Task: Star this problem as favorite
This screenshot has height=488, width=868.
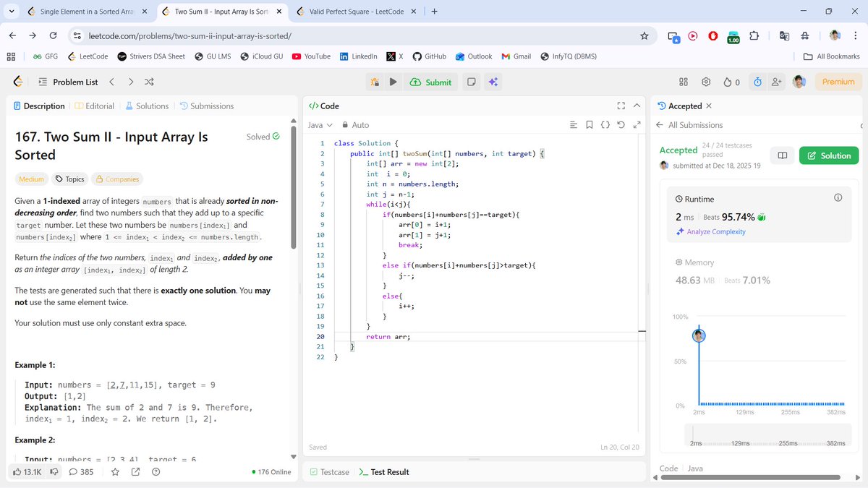Action: (x=116, y=471)
